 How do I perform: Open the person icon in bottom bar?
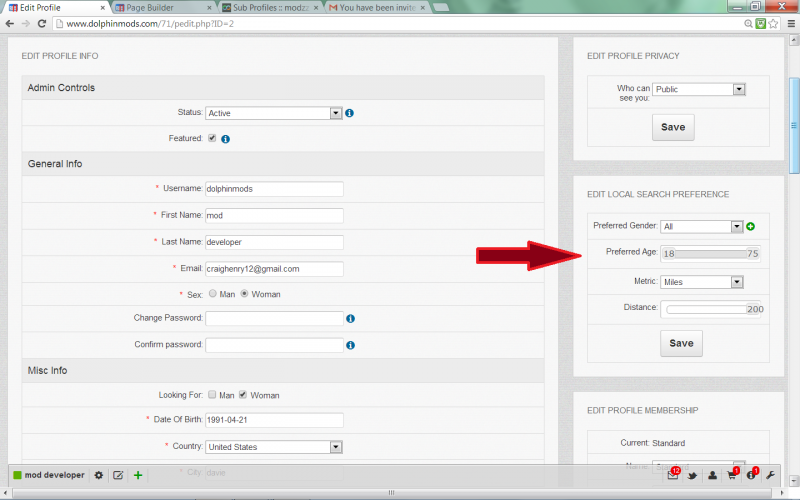click(712, 476)
